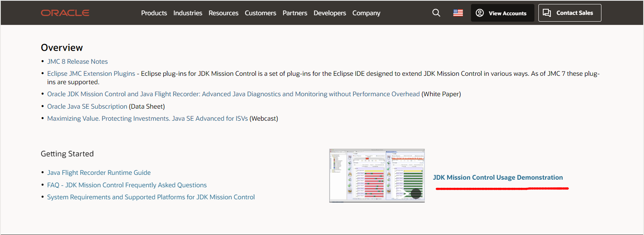
Task: Click the Contact Sales button
Action: coord(570,13)
